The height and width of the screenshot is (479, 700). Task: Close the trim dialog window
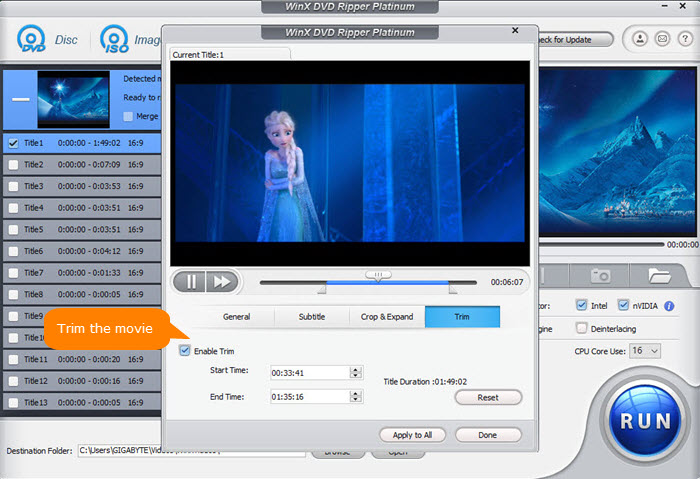(x=515, y=30)
